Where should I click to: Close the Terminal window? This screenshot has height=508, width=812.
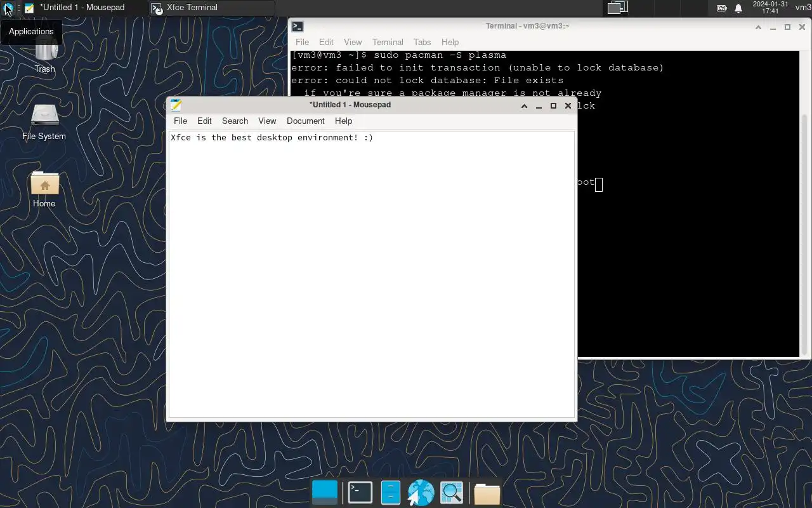click(802, 27)
